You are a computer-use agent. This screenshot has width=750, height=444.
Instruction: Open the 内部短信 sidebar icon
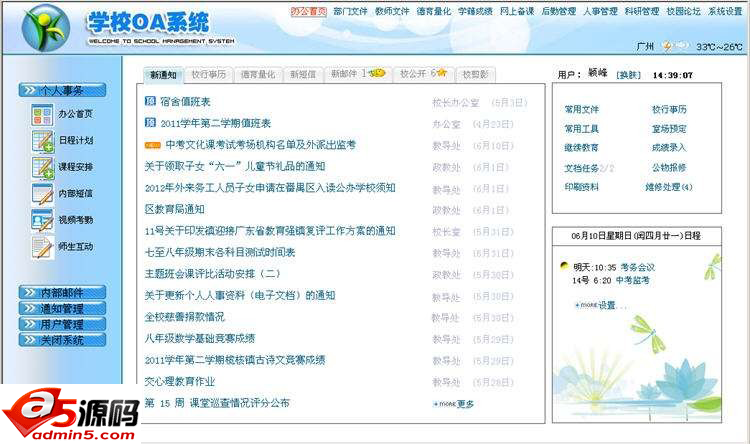42,194
